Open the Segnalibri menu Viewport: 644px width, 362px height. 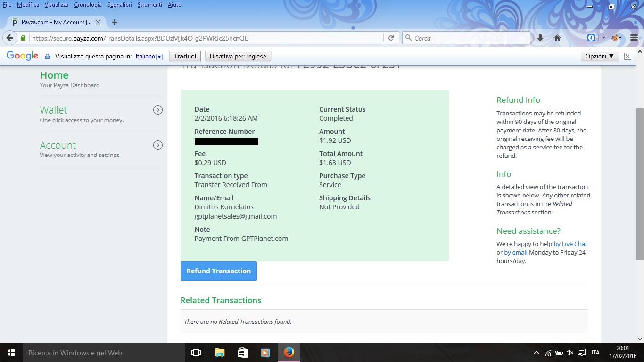coord(120,5)
